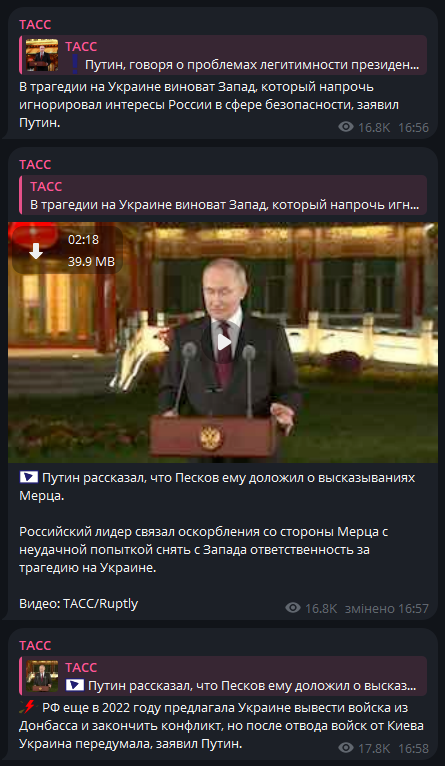
Task: Click the 16:58 timestamp on the last message
Action: coord(413,748)
